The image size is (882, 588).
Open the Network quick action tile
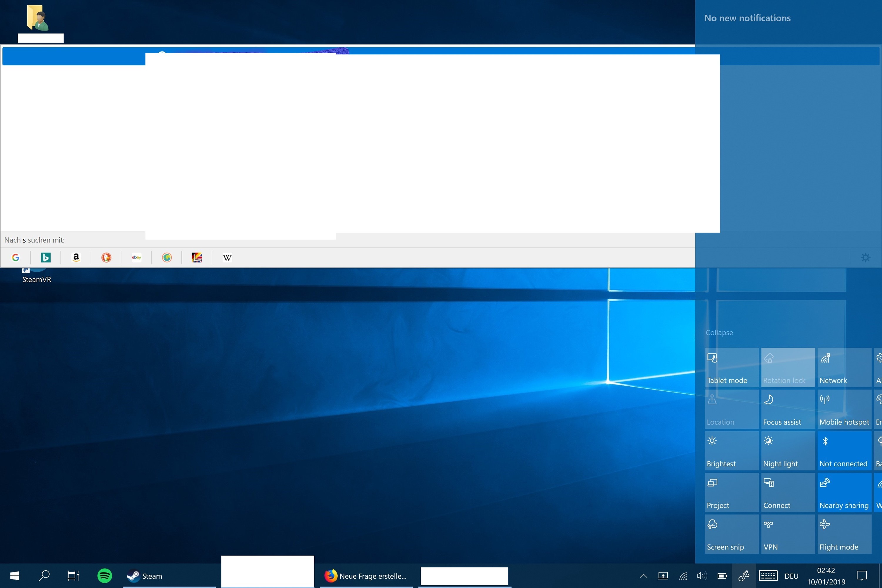(x=844, y=367)
